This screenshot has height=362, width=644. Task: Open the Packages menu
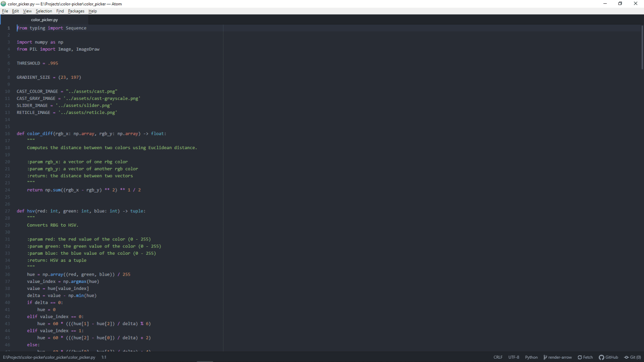coord(76,11)
